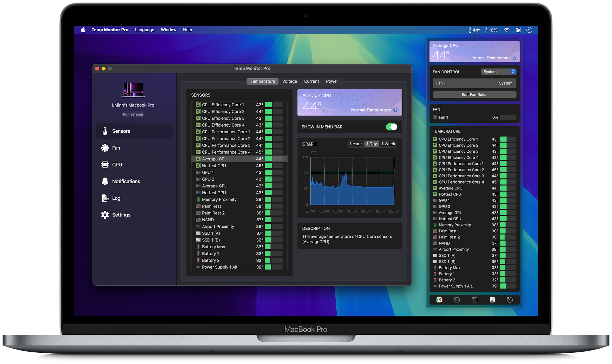Screen dimensions: 612x364
Task: Select Power Supply 1 Alt. in sensors list
Action: (x=239, y=267)
